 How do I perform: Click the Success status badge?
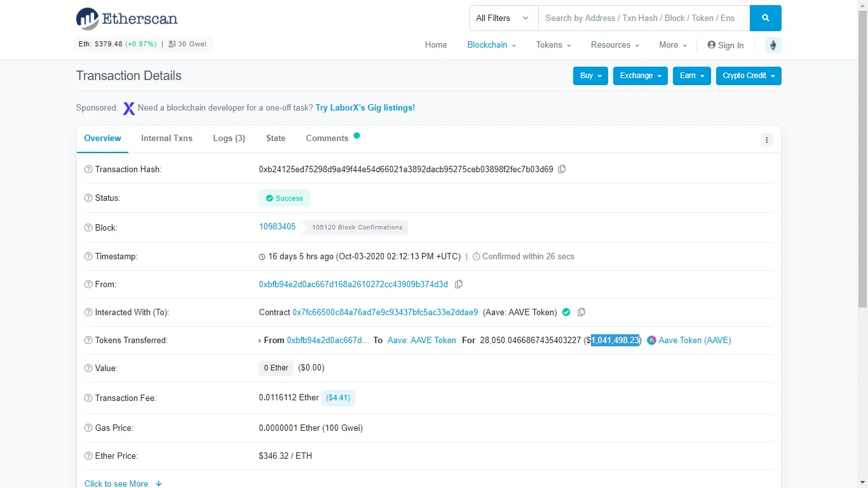tap(285, 198)
